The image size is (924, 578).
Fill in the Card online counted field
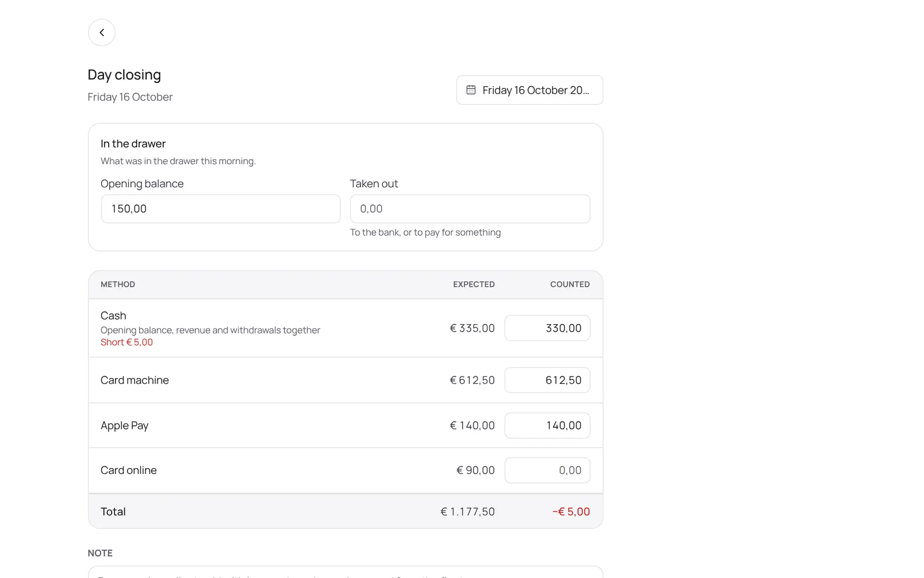click(547, 470)
